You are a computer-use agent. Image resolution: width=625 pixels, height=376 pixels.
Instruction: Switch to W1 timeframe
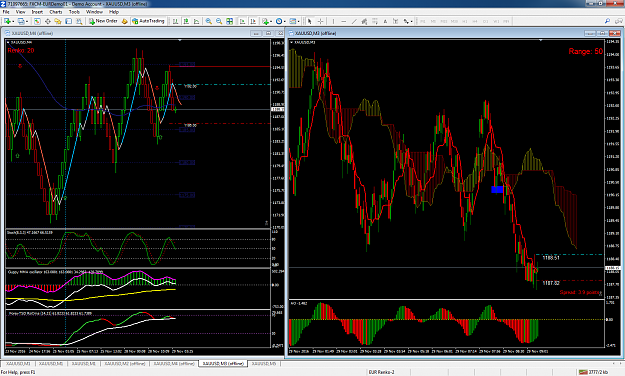click(x=496, y=21)
